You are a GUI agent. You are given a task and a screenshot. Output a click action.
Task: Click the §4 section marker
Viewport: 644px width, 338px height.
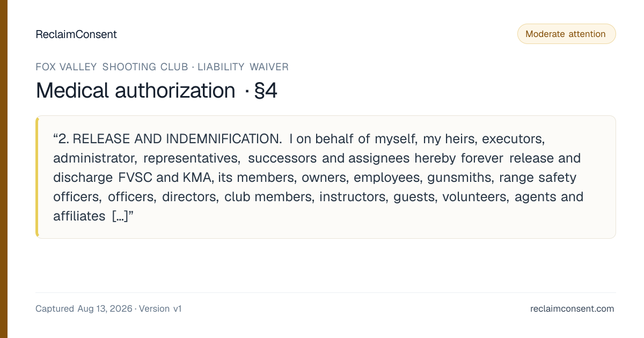click(x=266, y=91)
